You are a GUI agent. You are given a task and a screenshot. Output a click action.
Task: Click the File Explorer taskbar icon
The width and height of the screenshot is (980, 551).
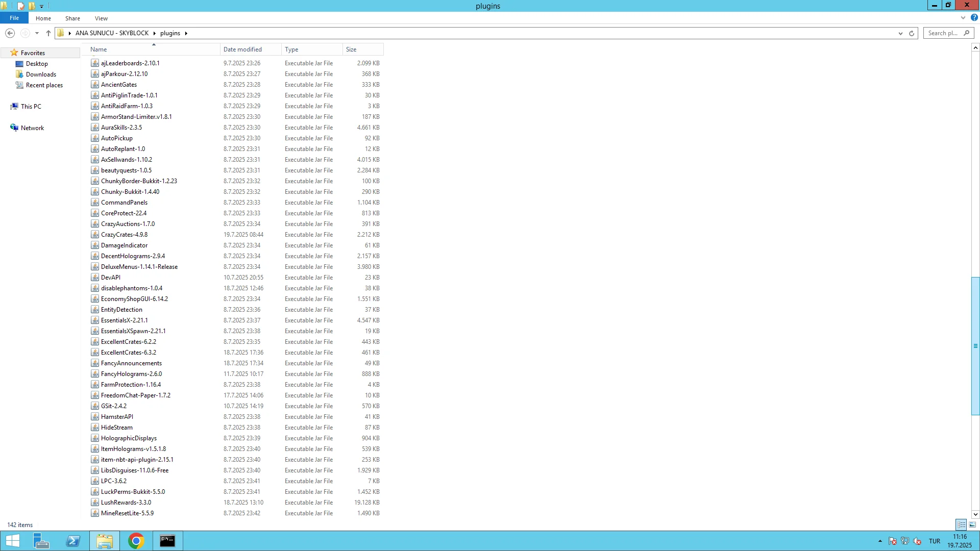(x=105, y=541)
